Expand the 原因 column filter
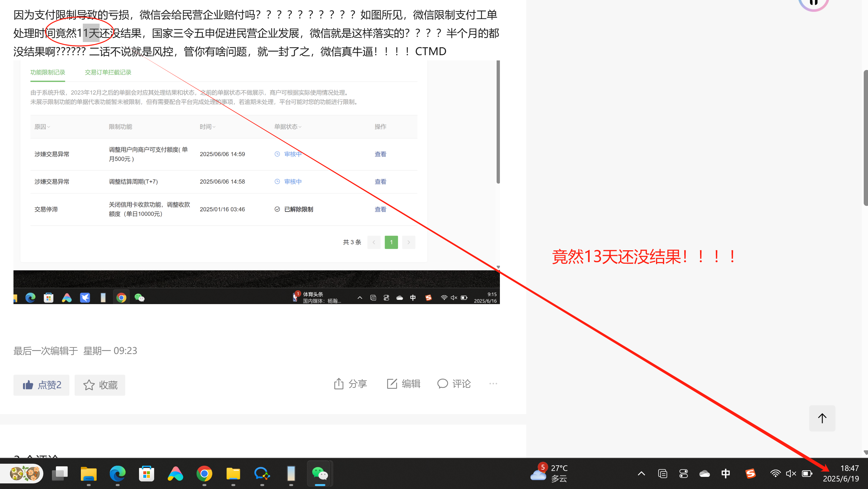Viewport: 868px width, 489px height. click(42, 127)
